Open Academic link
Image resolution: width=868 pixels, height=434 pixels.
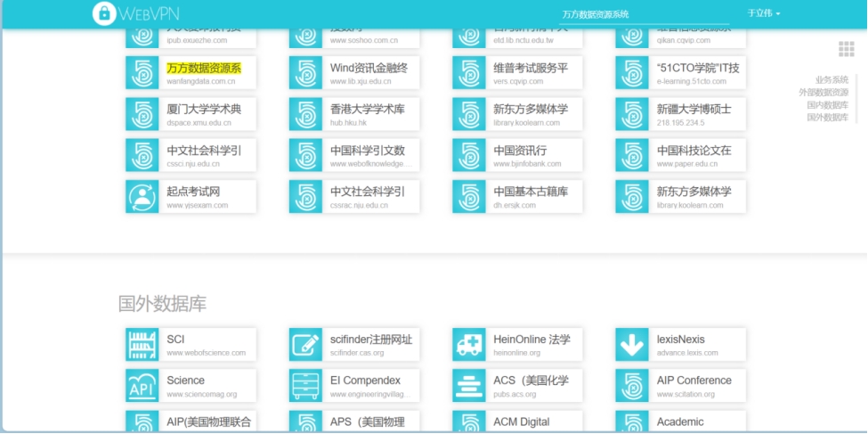680,422
